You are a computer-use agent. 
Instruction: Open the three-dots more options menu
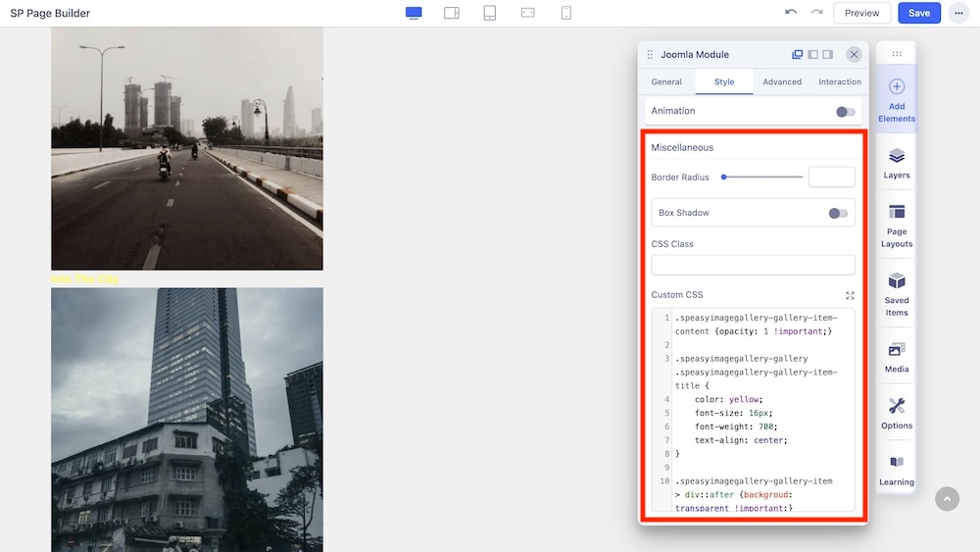[957, 13]
